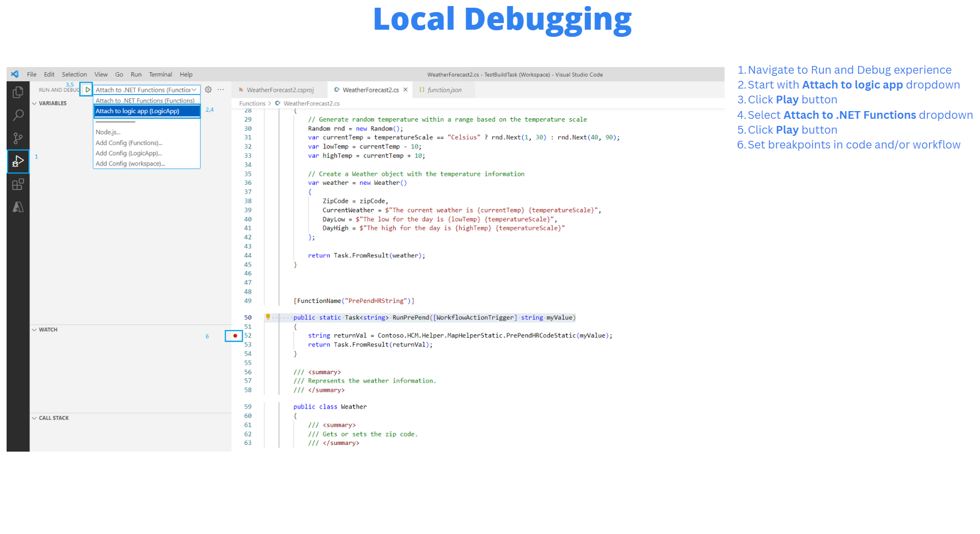
Task: Click the "var lowTemp = currentTemp - 10;" line
Action: (x=365, y=147)
